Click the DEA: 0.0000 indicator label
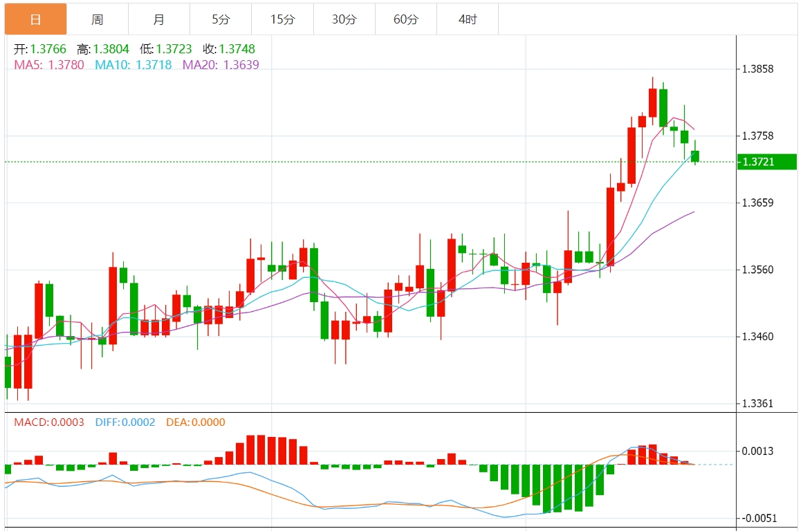The height and width of the screenshot is (531, 812). pyautogui.click(x=195, y=422)
